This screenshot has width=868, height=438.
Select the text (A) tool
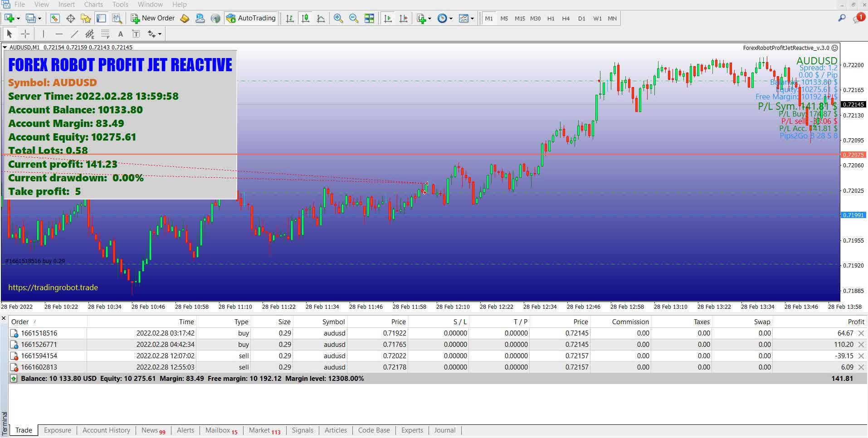(x=120, y=34)
